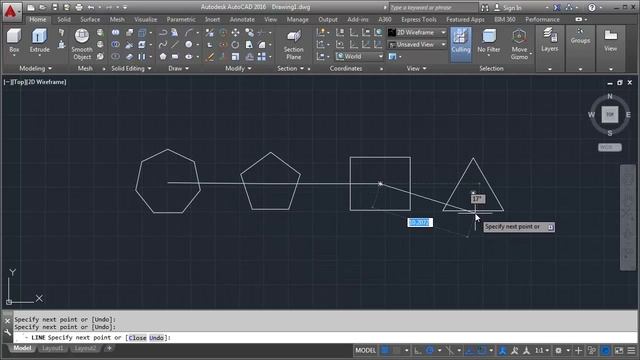Click the Move Gizmo icon
640x360 pixels.
tap(519, 44)
